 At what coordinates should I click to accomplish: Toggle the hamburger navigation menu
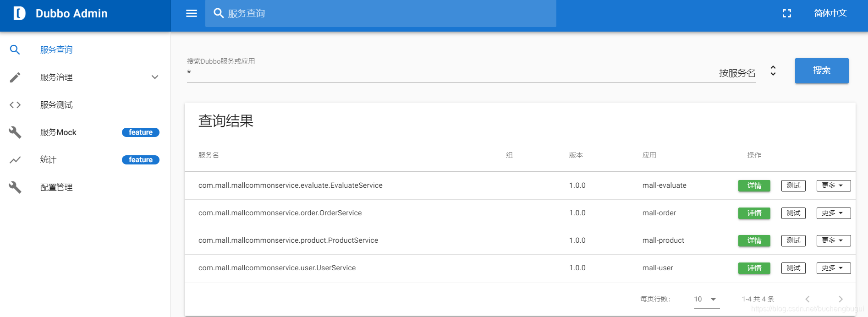click(192, 13)
